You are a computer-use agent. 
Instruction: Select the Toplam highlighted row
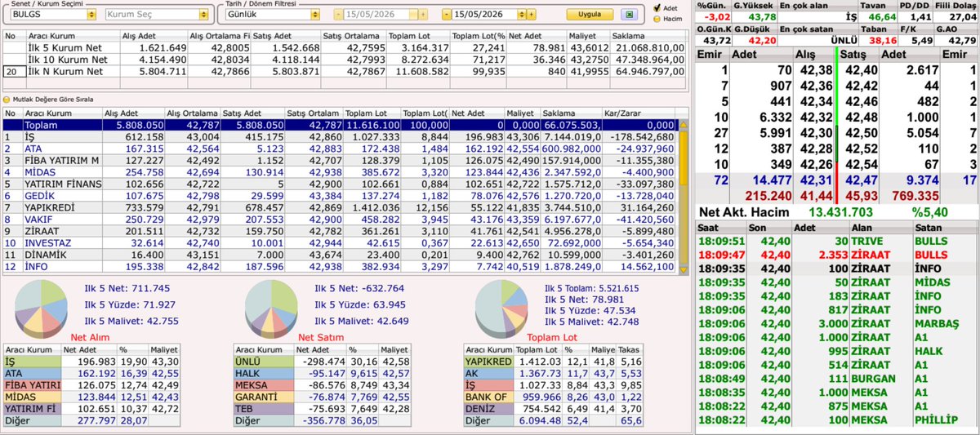[341, 126]
